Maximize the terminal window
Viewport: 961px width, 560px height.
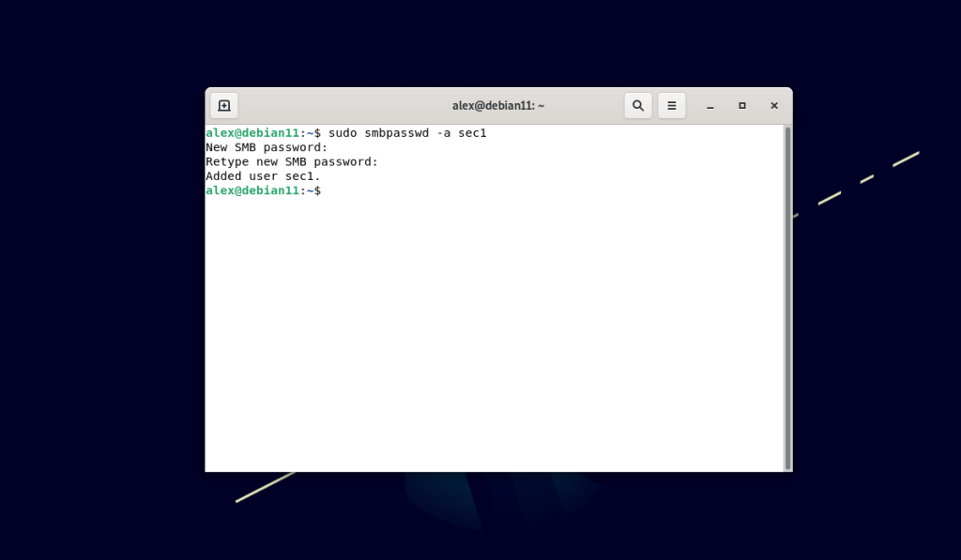coord(742,105)
